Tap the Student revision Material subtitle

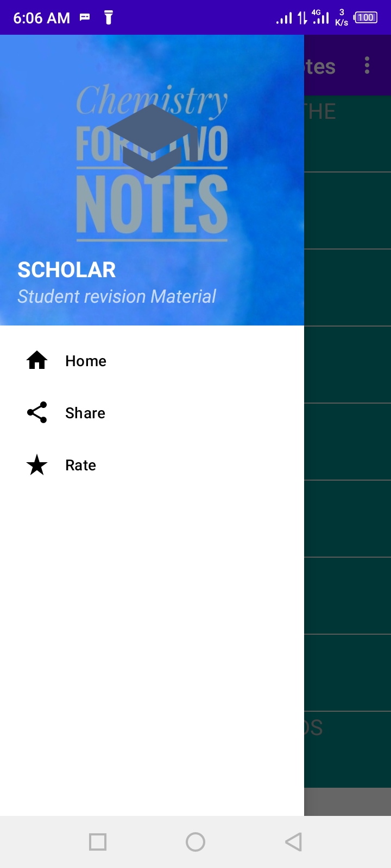117,296
